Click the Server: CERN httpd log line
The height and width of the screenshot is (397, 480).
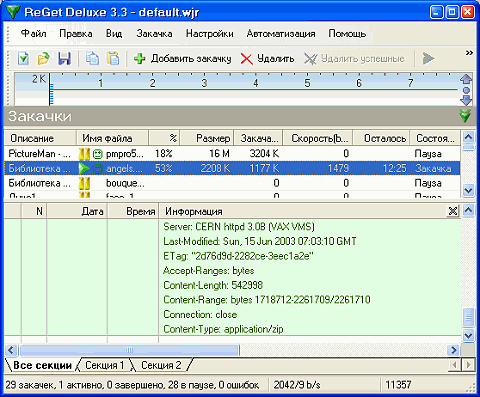pos(239,227)
